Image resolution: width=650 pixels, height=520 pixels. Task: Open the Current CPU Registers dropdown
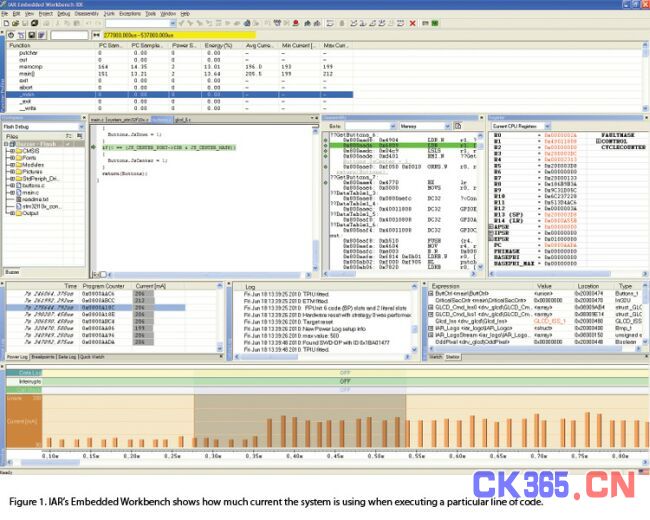547,126
